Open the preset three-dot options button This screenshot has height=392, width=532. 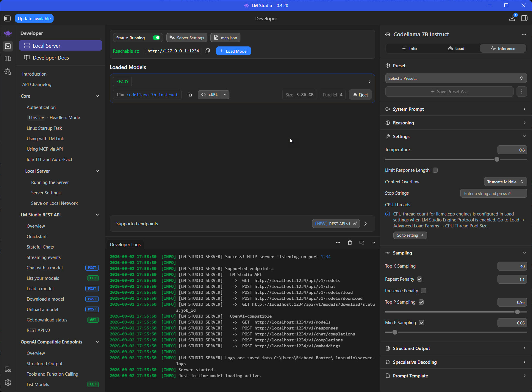(x=522, y=92)
